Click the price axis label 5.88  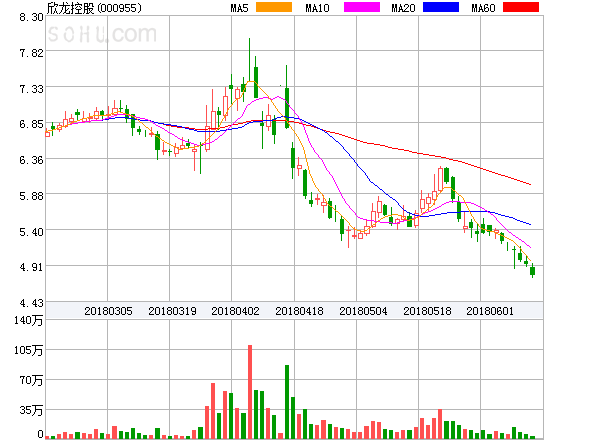coord(31,196)
